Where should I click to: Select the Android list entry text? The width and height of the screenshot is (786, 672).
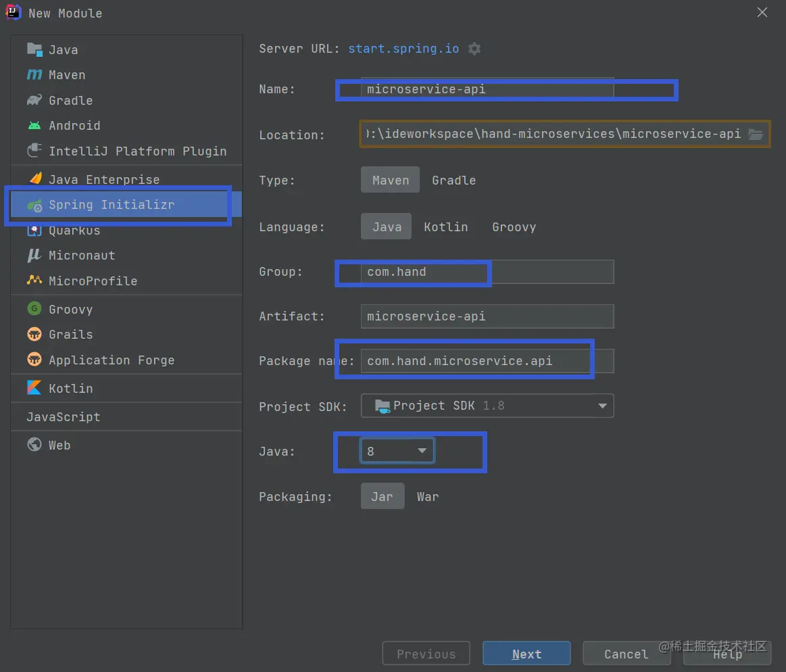[x=75, y=125]
